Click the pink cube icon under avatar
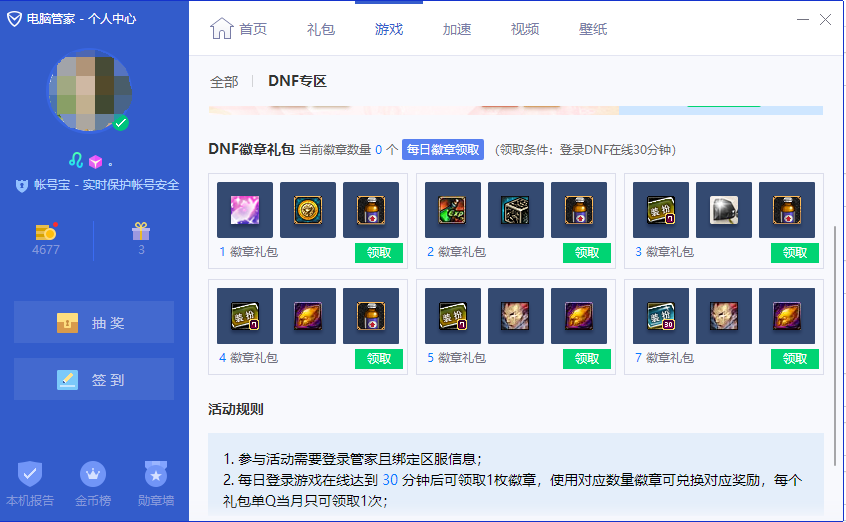 click(95, 161)
